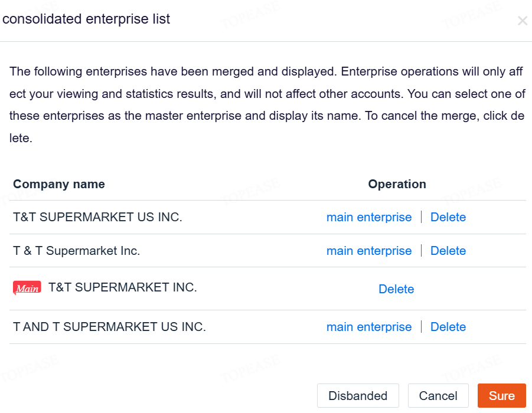Delete T AND T SUPERMARKET US INC.
Viewport: 532px width, 413px height.
pyautogui.click(x=448, y=327)
